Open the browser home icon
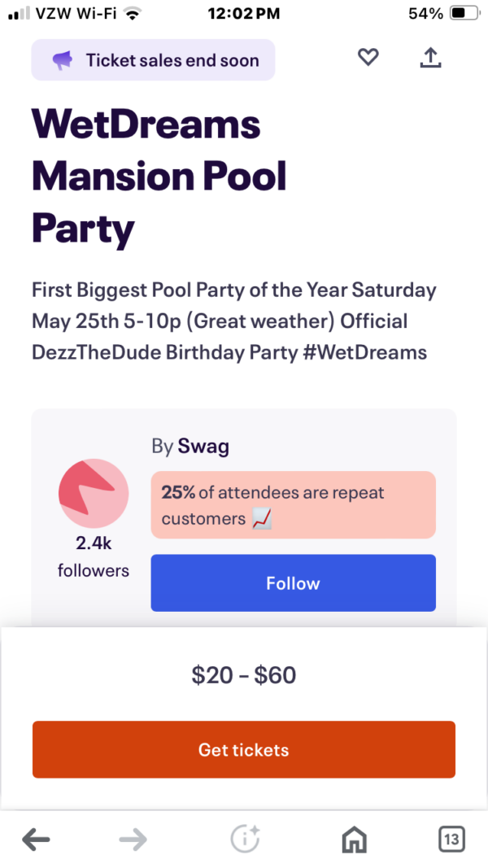Viewport: 488px width, 868px height. click(354, 839)
